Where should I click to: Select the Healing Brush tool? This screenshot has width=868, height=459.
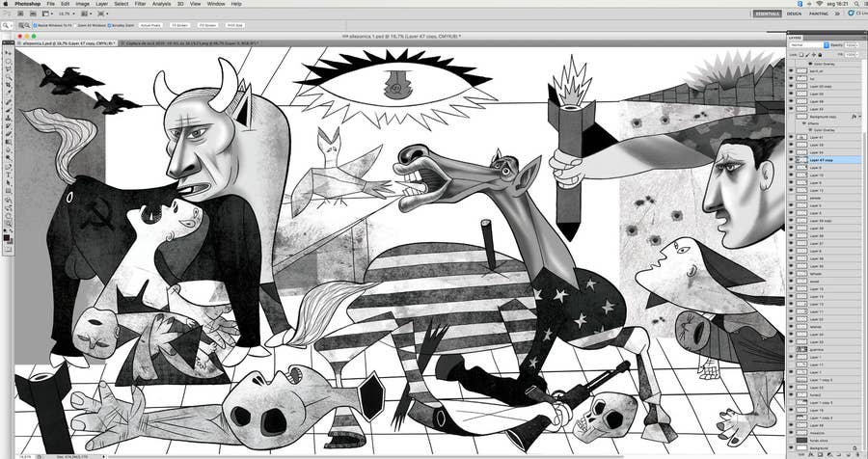pyautogui.click(x=9, y=103)
